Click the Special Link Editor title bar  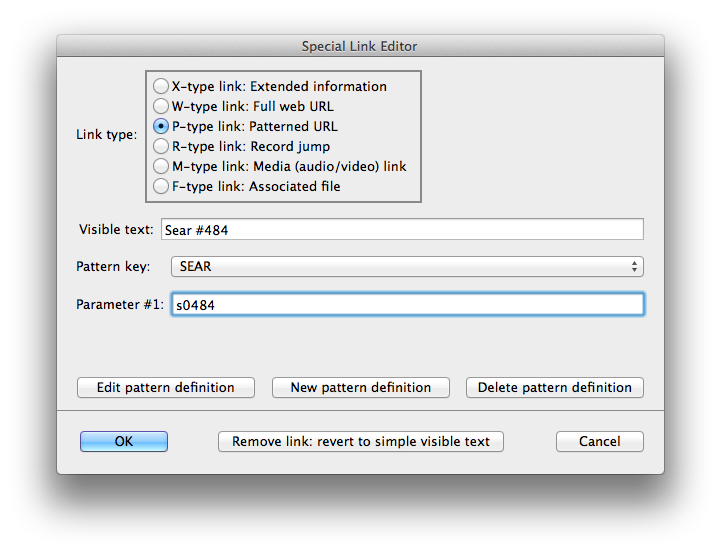(360, 46)
